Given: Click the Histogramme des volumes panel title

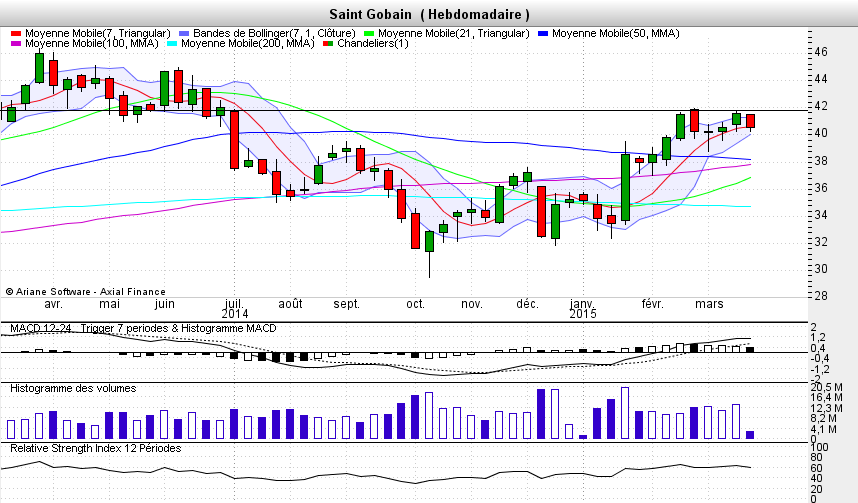Looking at the screenshot, I should pyautogui.click(x=73, y=389).
